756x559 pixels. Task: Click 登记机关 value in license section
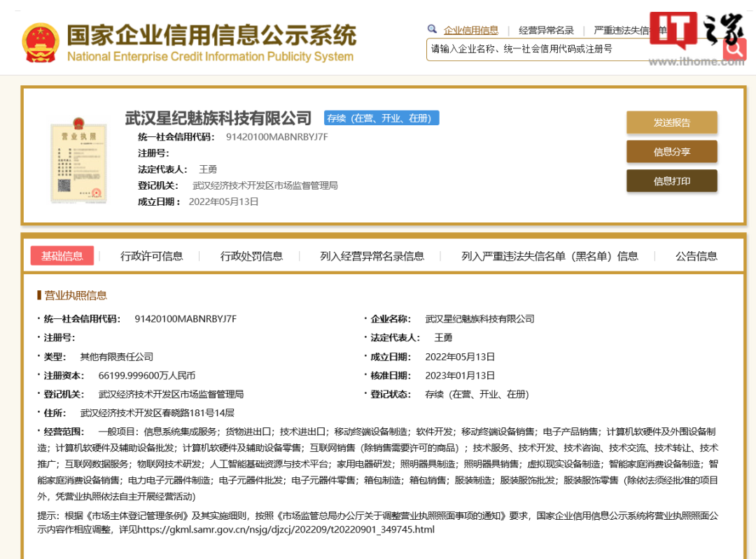(x=171, y=394)
